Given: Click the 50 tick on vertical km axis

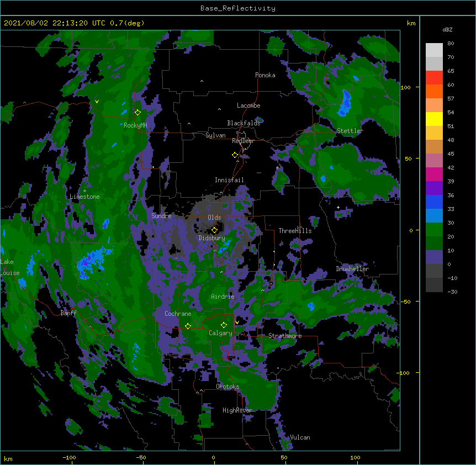Looking at the screenshot, I should click(x=408, y=158).
